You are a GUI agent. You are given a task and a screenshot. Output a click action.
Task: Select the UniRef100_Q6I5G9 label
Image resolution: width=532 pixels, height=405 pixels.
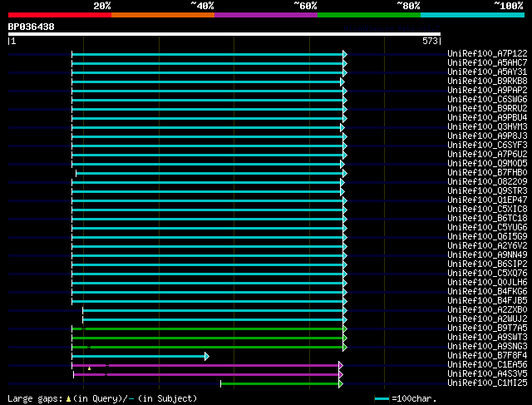488,237
